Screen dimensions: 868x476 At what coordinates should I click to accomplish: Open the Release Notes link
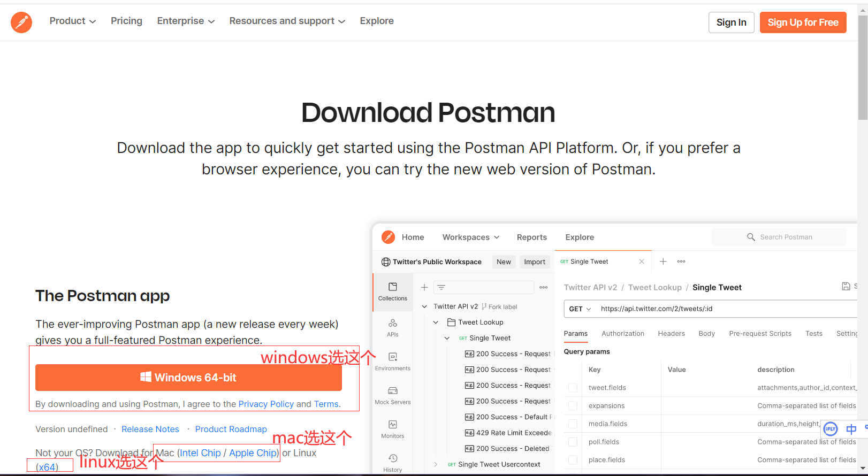click(150, 429)
